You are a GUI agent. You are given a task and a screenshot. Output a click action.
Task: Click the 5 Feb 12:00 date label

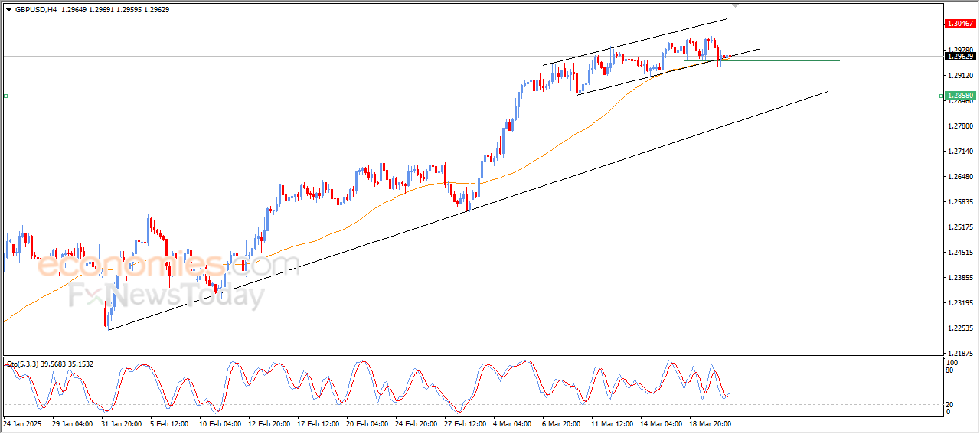point(169,423)
